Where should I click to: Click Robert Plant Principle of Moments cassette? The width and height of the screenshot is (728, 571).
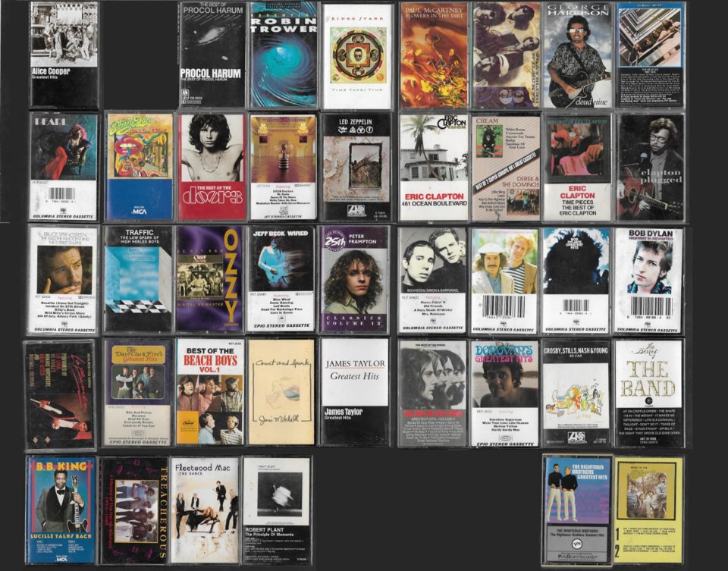(278, 510)
